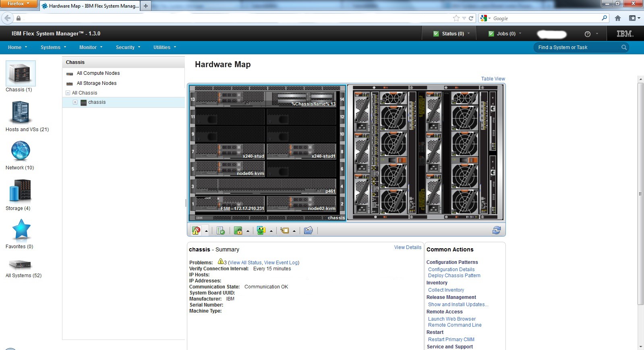
Task: Open a new browser tab
Action: [146, 6]
